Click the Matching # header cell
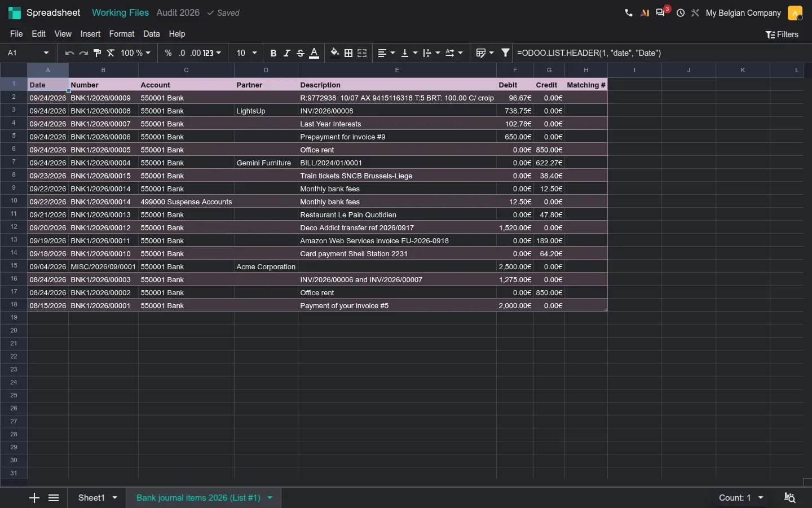The height and width of the screenshot is (508, 812). click(586, 85)
